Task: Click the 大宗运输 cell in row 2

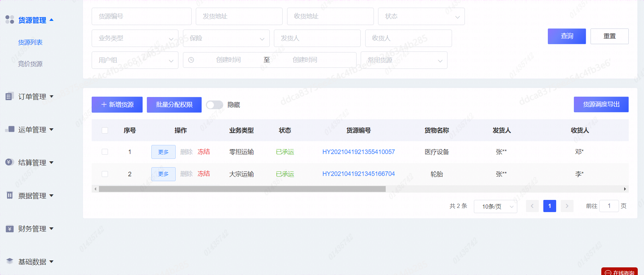Action: coord(242,174)
